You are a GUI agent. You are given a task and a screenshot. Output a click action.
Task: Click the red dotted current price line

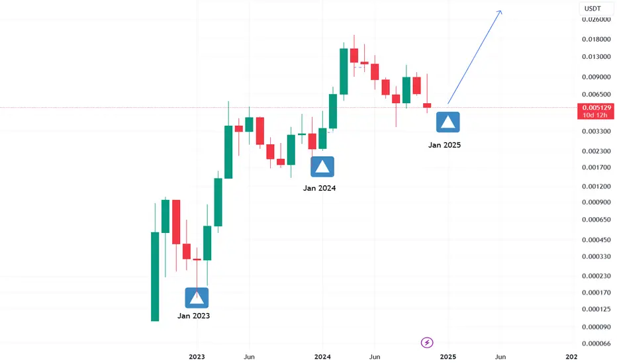click(x=287, y=107)
